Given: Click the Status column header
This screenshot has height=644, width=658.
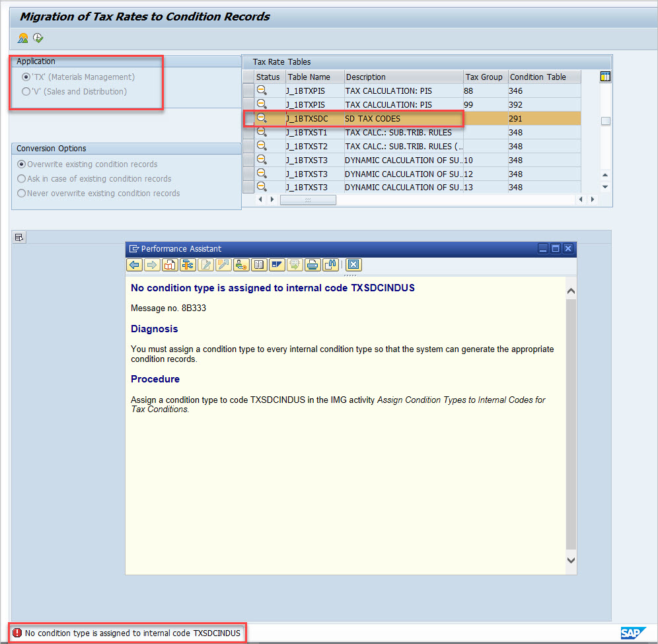Looking at the screenshot, I should click(270, 77).
